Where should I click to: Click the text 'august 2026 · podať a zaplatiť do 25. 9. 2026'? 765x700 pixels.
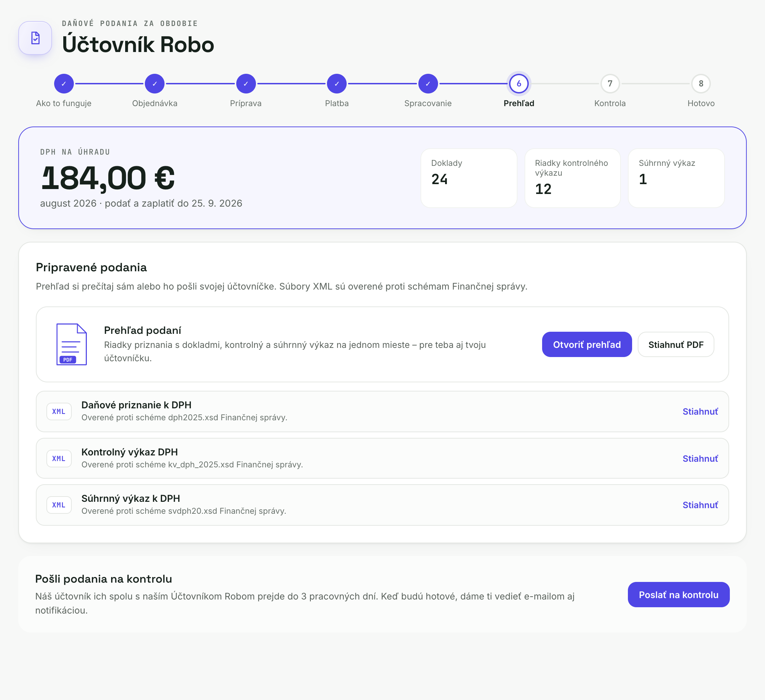[x=141, y=203]
